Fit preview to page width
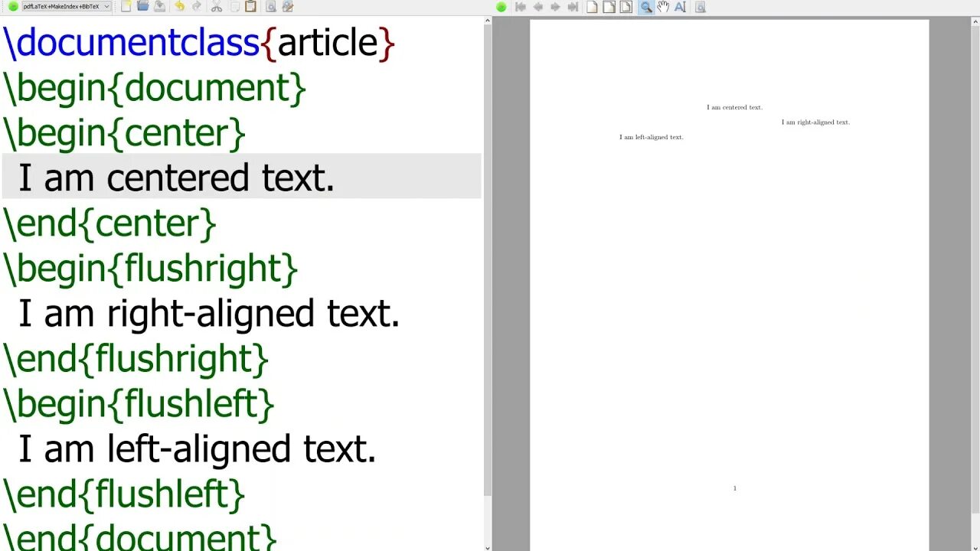 click(x=609, y=7)
